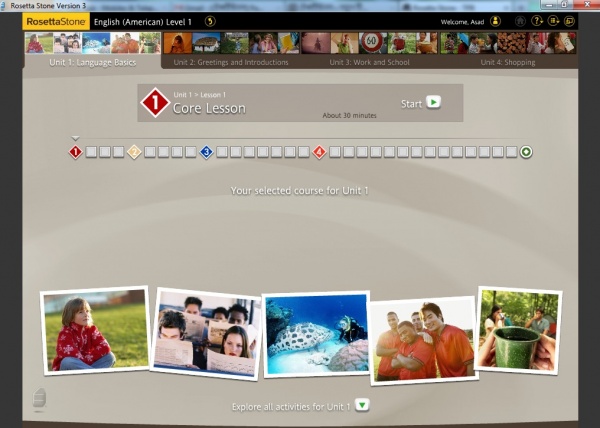Click the activity box right after Lesson 2 diamond
This screenshot has width=600, height=428.
pos(150,152)
